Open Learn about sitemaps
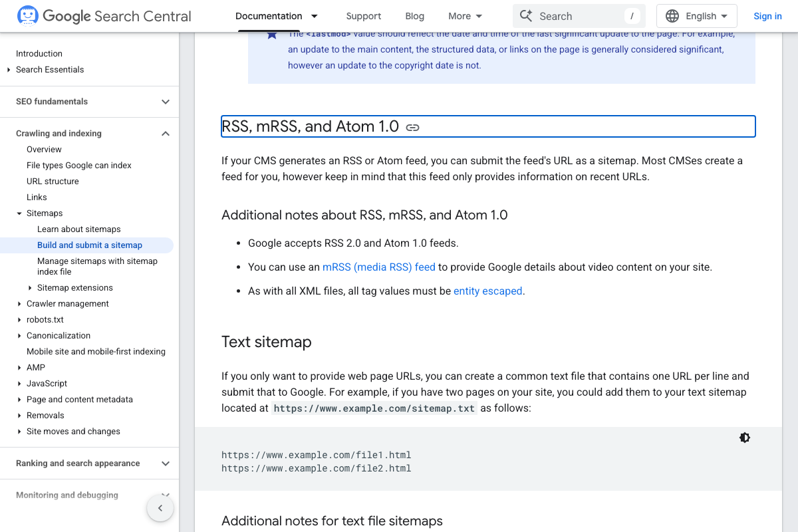The image size is (798, 532). click(x=79, y=229)
